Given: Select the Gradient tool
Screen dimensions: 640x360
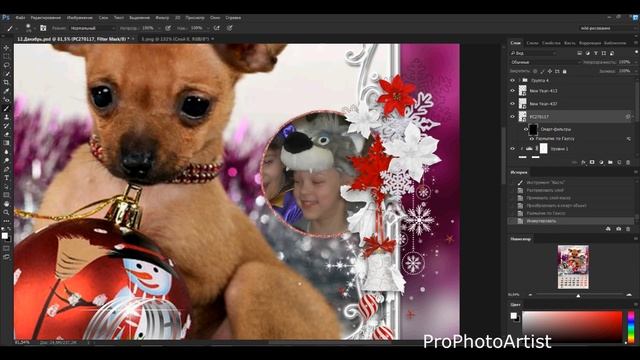Looking at the screenshot, I should pyautogui.click(x=6, y=143).
